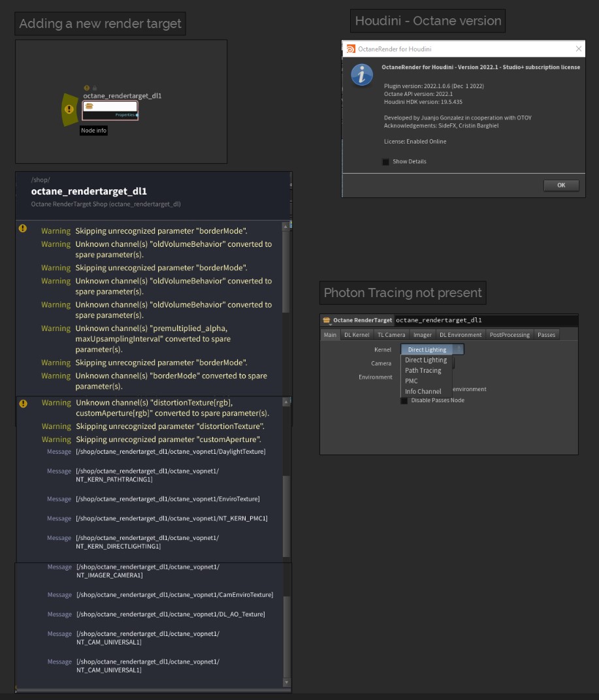Click the node title octane_rendertarget_dl1 in info panel
The height and width of the screenshot is (700, 599).
tap(89, 191)
